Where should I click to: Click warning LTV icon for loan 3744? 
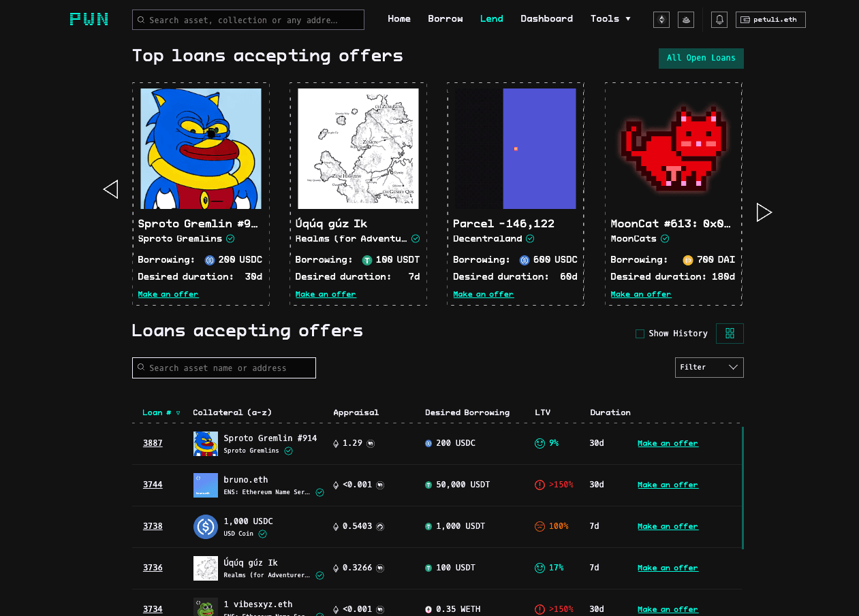tap(540, 485)
